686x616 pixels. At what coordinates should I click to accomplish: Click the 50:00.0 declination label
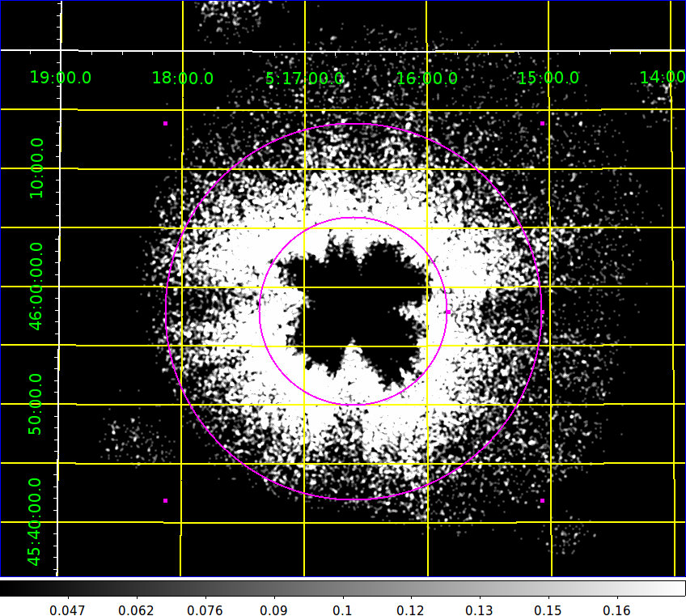click(x=35, y=404)
